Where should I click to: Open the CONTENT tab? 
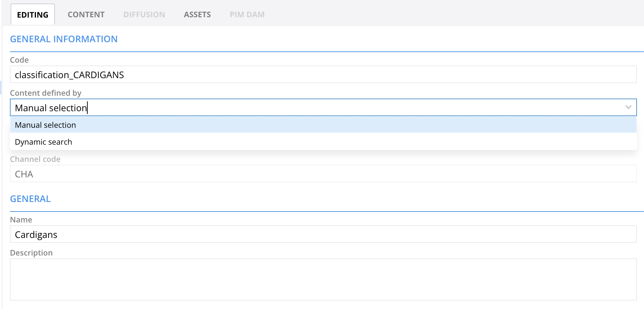pos(86,14)
